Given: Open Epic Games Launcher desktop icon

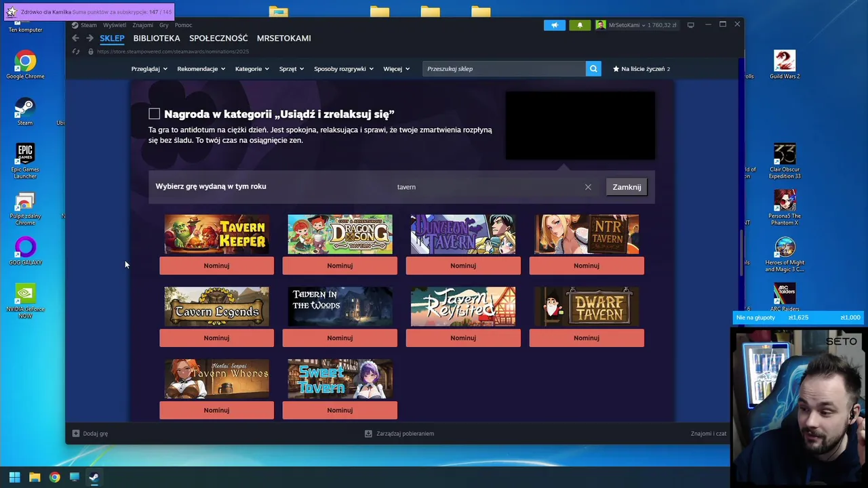Looking at the screenshot, I should (25, 161).
